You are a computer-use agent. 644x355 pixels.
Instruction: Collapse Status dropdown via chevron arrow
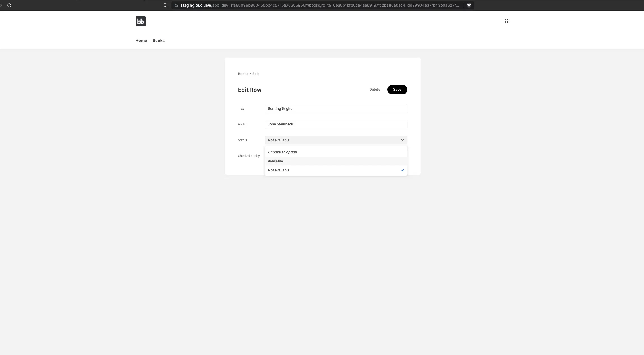tap(402, 140)
